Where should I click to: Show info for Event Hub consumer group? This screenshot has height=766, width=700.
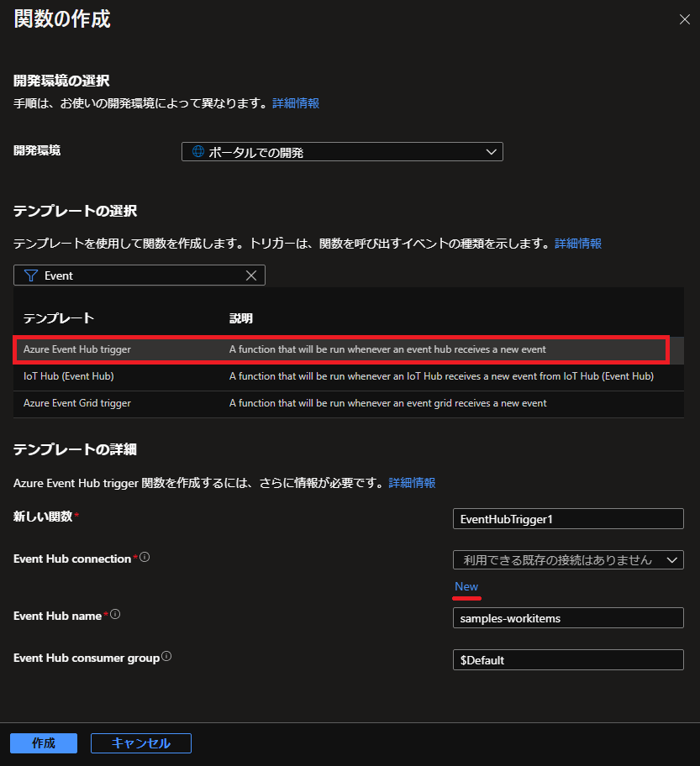pyautogui.click(x=166, y=656)
